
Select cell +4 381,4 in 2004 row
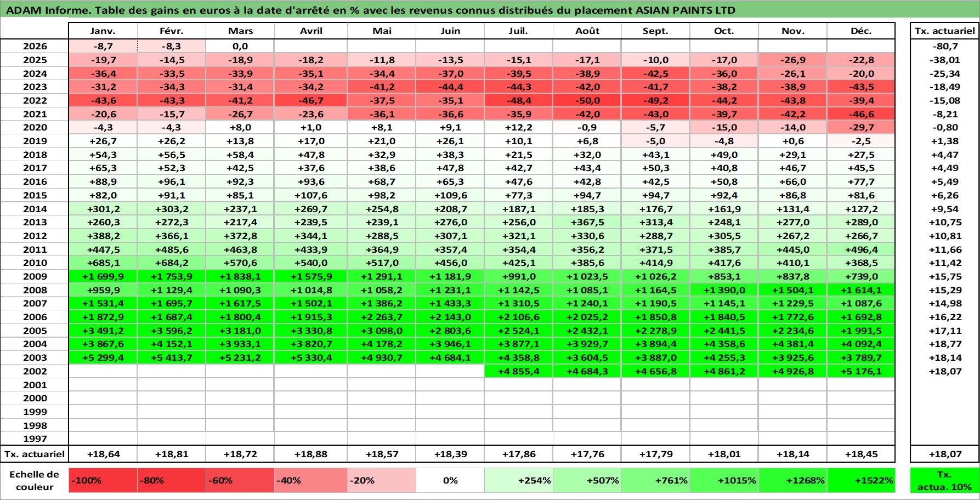click(792, 344)
